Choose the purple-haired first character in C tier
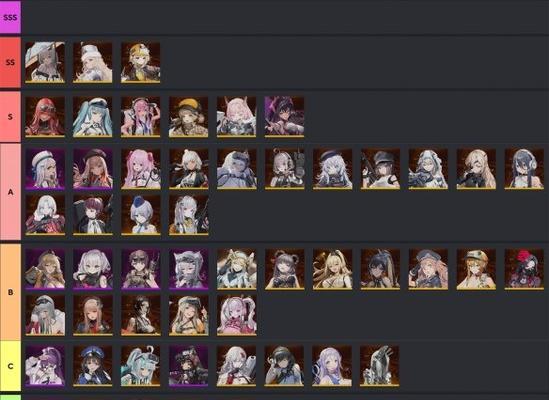549x400 pixels. 45,366
